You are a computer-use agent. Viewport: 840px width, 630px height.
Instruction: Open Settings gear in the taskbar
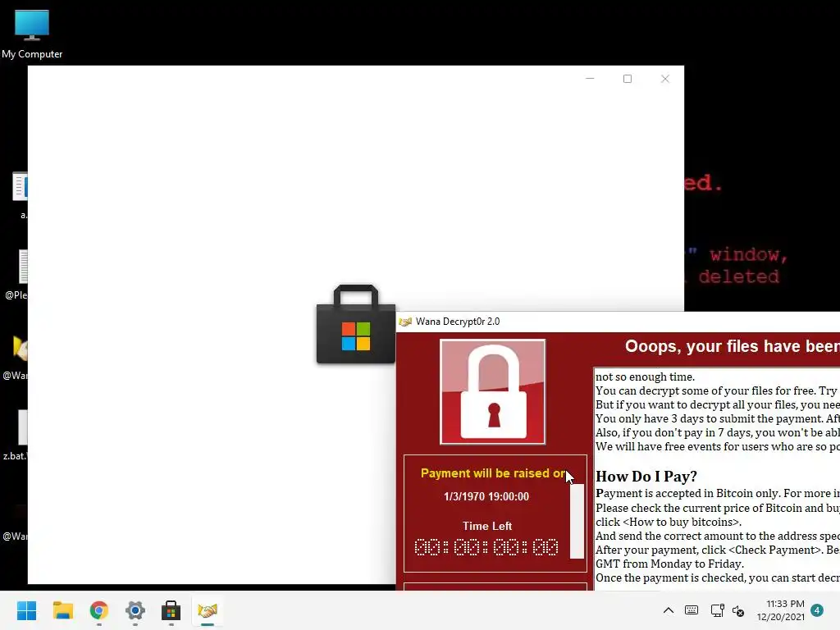pyautogui.click(x=135, y=610)
